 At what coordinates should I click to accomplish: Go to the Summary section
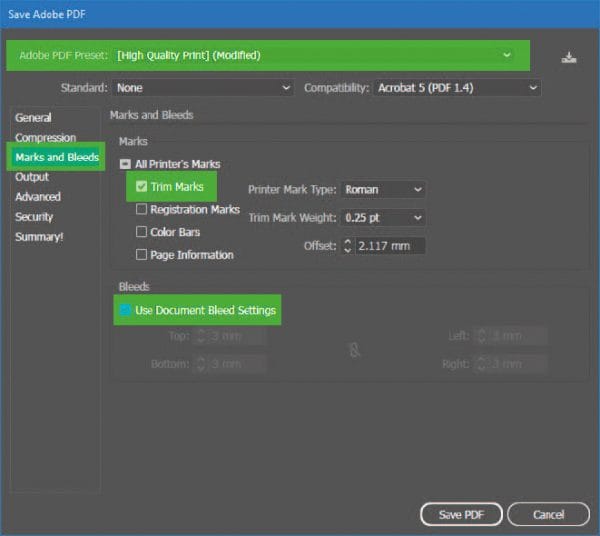coord(40,237)
